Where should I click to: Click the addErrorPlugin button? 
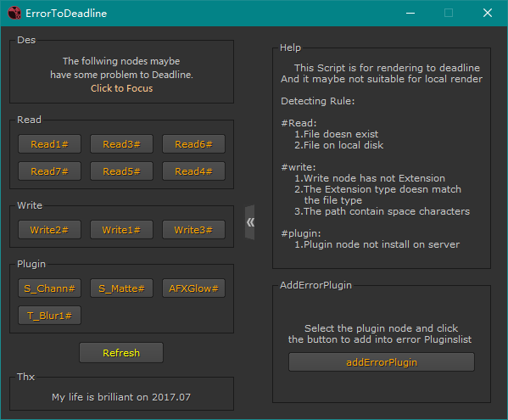(382, 362)
